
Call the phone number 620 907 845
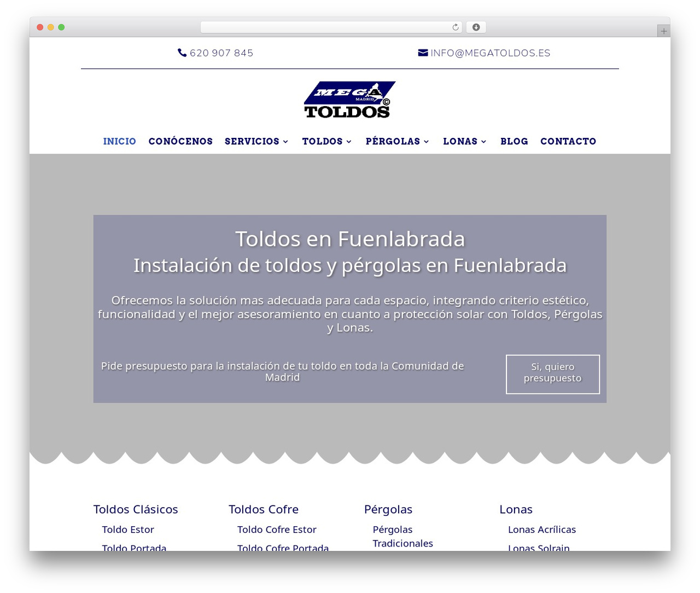[x=221, y=53]
